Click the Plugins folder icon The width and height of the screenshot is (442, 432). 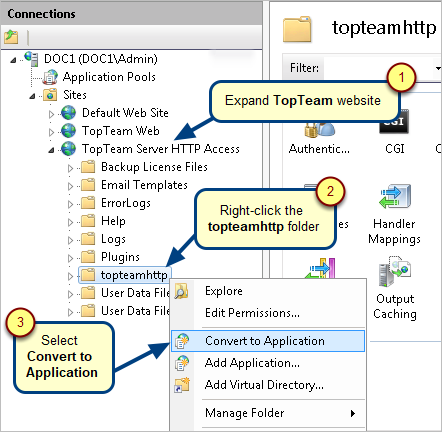88,257
